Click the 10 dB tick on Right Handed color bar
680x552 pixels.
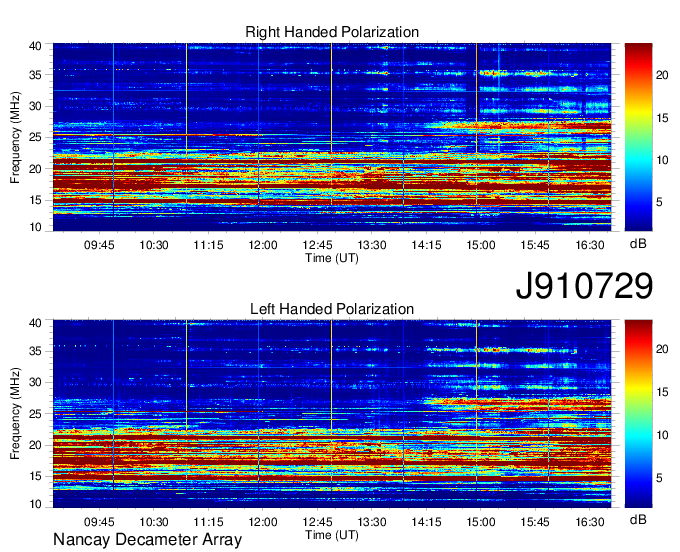pos(662,160)
